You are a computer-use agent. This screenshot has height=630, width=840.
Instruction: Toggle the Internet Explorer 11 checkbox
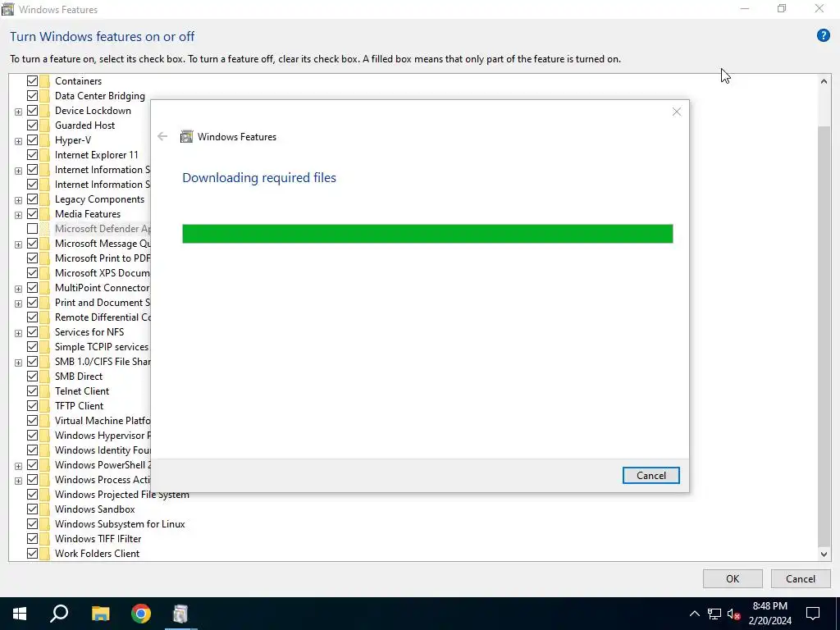tap(32, 155)
